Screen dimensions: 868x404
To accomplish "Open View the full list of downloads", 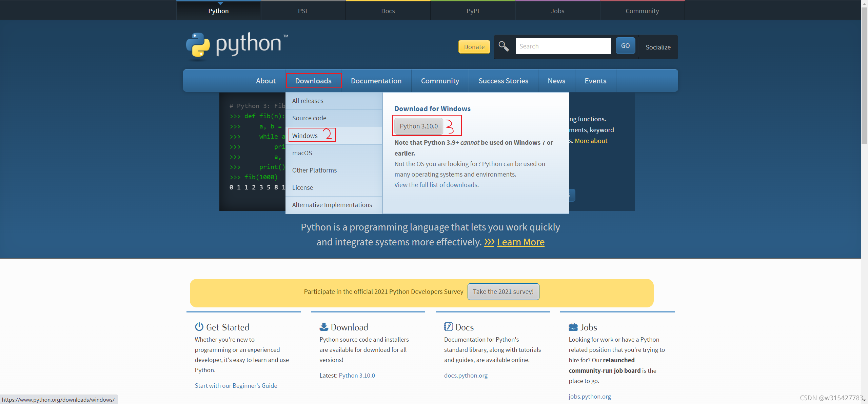I will click(x=436, y=185).
